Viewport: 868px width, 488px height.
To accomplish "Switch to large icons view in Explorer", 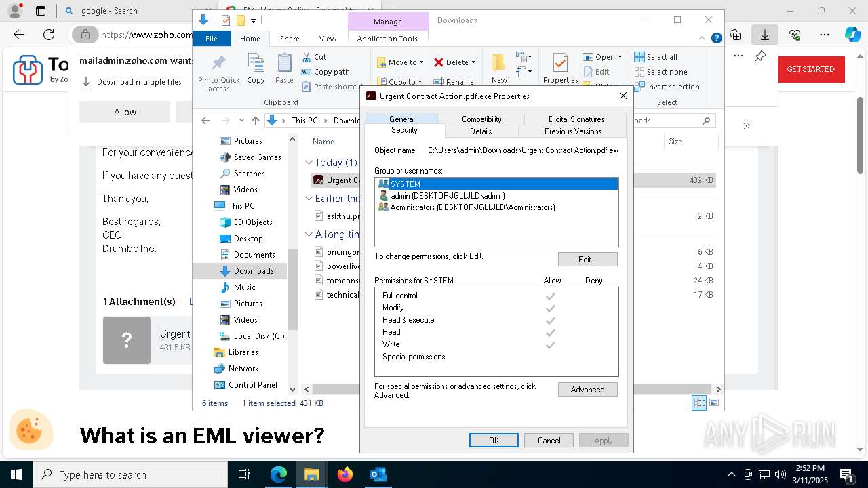I will (713, 403).
